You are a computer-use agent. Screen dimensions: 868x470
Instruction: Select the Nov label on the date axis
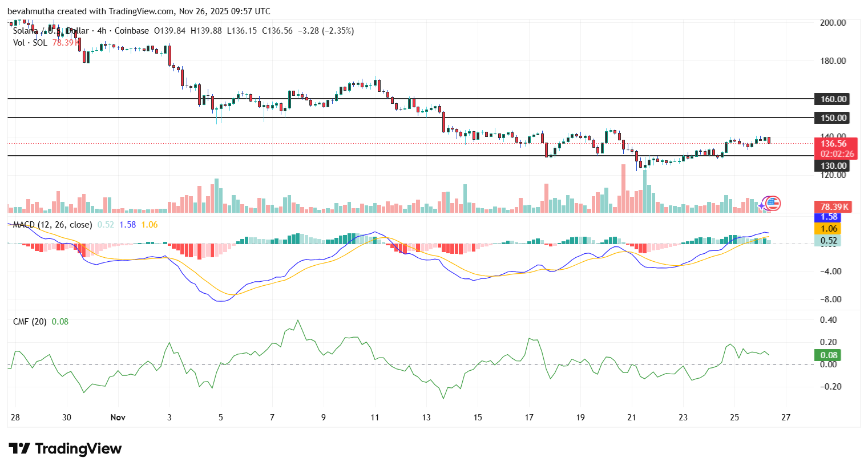pyautogui.click(x=118, y=418)
